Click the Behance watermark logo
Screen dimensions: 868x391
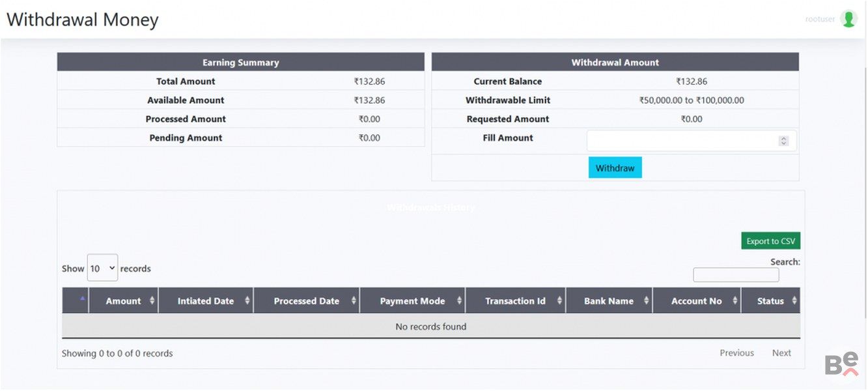coord(841,364)
